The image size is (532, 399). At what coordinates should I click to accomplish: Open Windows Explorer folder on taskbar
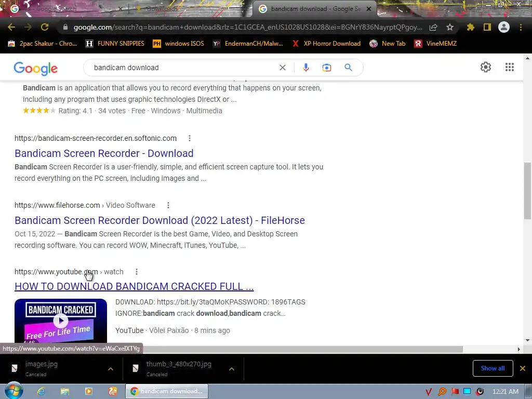pos(65,391)
